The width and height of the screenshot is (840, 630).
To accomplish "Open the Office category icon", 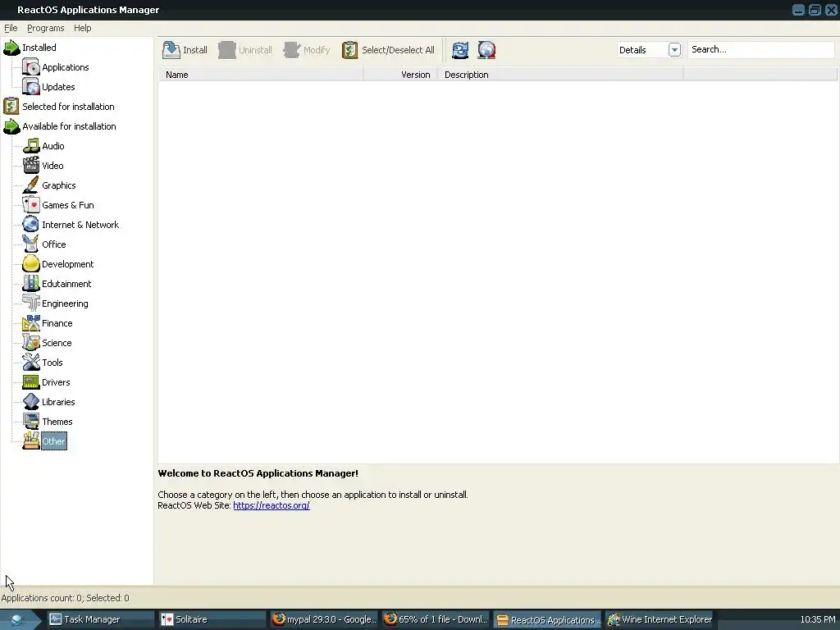I will click(x=31, y=244).
